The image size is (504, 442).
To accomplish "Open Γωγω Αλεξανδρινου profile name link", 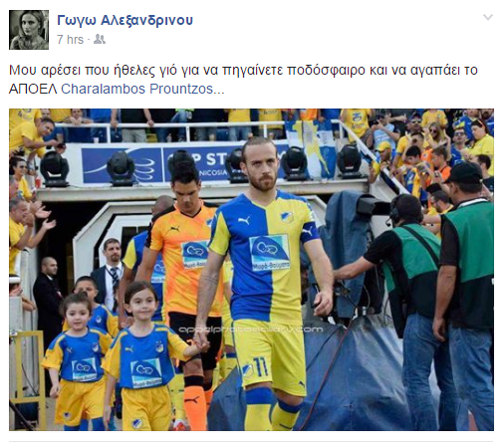I will pos(125,20).
